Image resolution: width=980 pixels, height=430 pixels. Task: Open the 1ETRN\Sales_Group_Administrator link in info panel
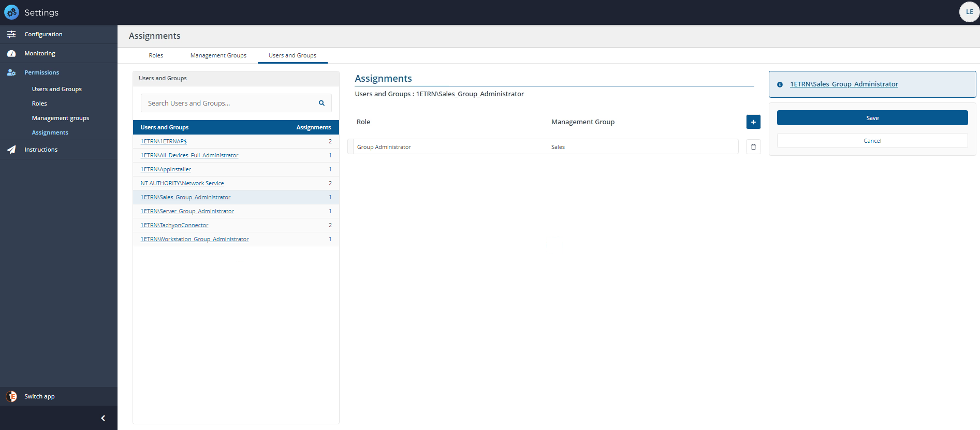[x=844, y=84]
